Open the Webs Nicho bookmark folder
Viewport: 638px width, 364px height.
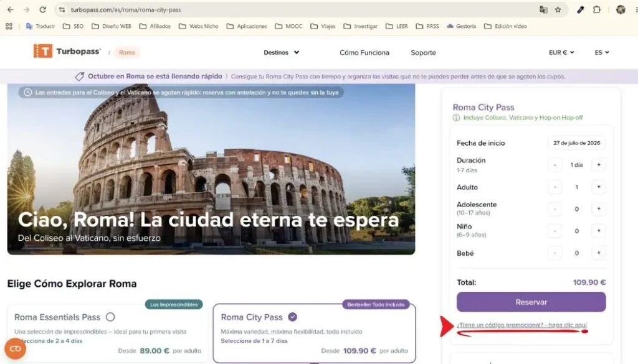click(199, 26)
